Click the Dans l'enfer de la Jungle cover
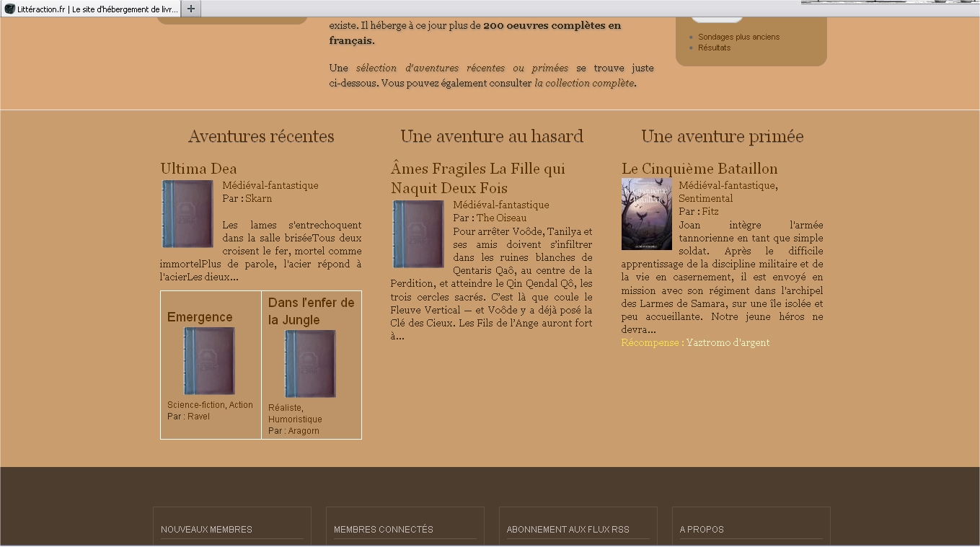The width and height of the screenshot is (980, 547). [x=310, y=364]
